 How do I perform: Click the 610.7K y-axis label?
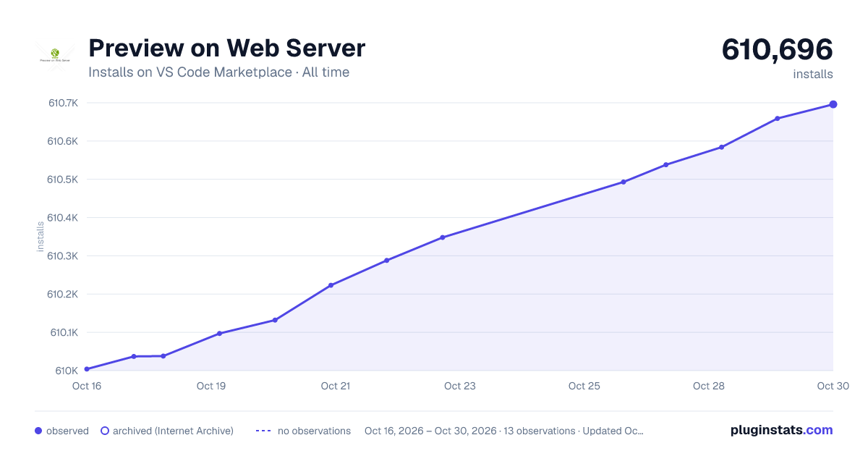(63, 103)
